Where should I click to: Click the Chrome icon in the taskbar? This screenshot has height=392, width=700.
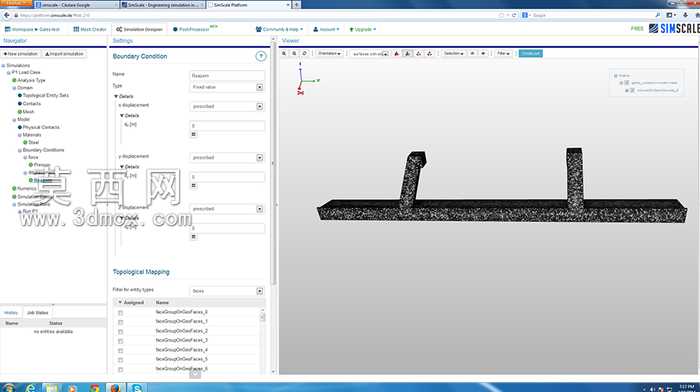(x=94, y=388)
